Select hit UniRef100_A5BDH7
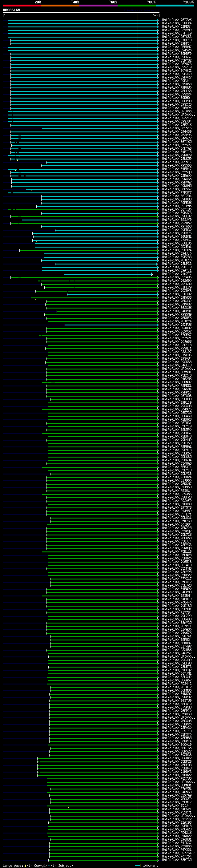Image resolution: width=197 pixels, height=868 pixels. click(x=176, y=47)
